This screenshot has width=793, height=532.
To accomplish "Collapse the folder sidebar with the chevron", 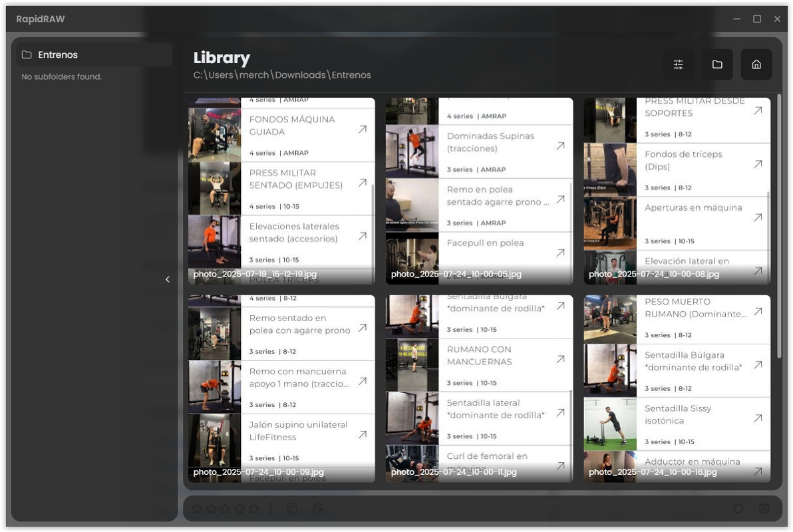I will 168,279.
